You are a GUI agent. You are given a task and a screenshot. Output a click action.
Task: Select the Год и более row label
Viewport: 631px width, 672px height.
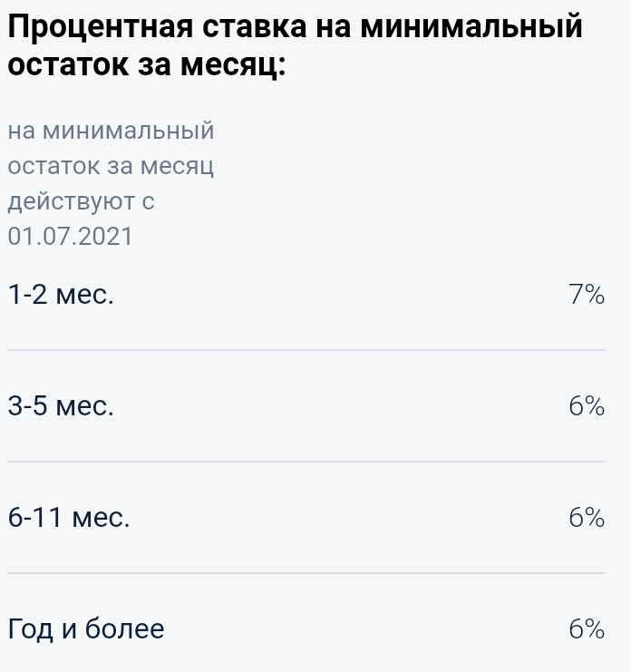coord(86,628)
